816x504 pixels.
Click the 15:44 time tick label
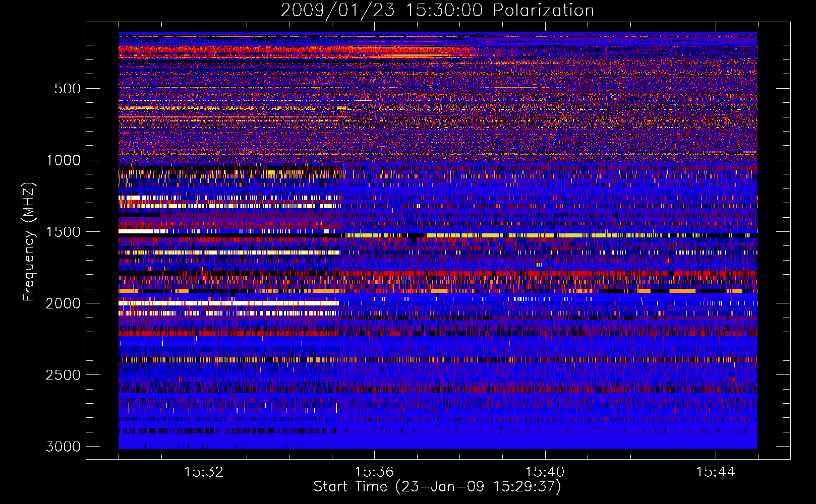coord(716,472)
